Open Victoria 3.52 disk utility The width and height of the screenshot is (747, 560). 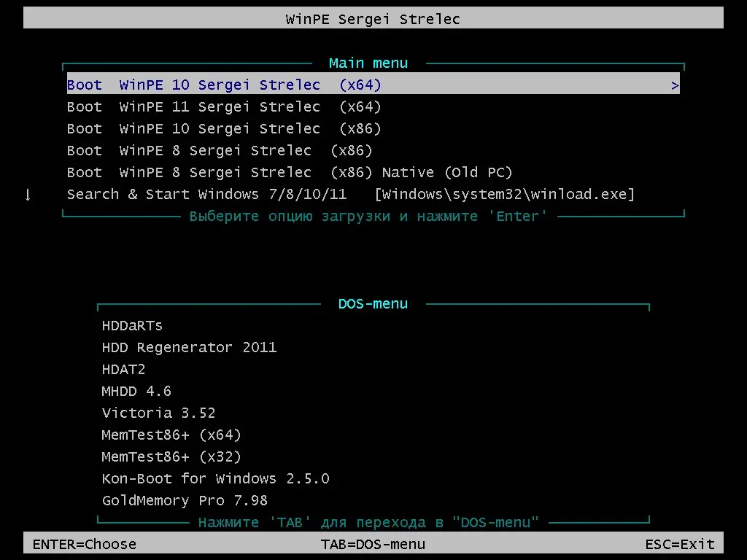[x=158, y=413]
